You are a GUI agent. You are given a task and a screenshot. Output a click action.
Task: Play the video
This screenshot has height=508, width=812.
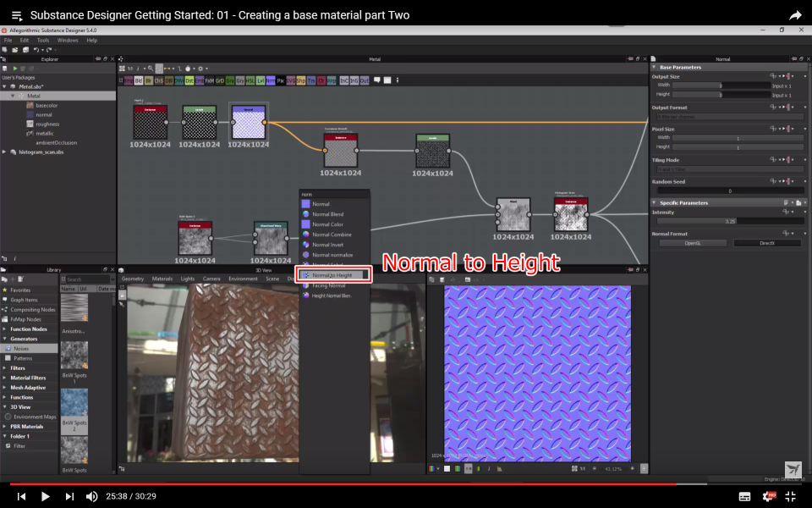pyautogui.click(x=45, y=497)
